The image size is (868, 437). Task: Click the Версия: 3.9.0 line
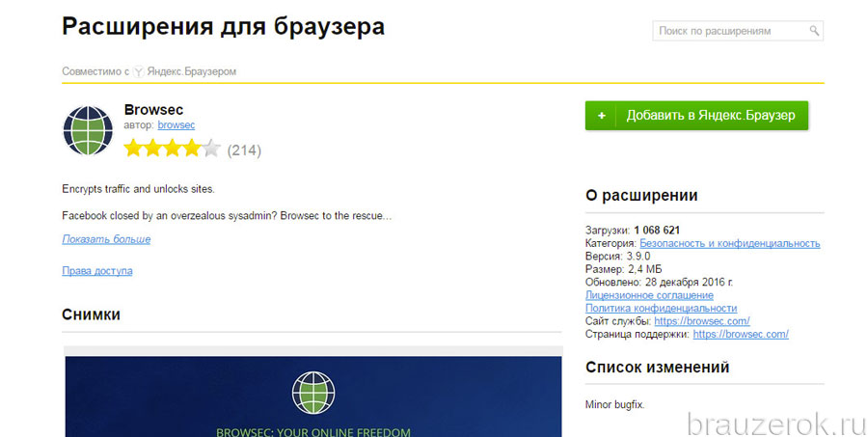coord(618,257)
